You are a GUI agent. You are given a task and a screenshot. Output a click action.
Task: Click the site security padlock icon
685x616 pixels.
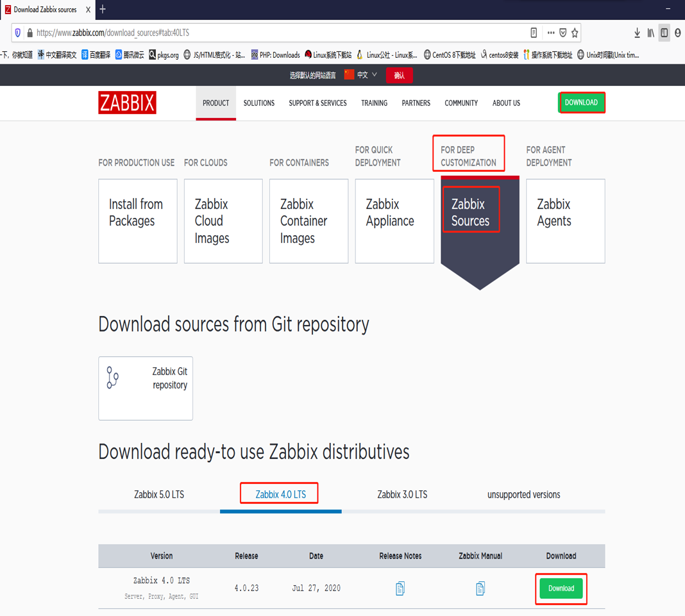(x=30, y=33)
